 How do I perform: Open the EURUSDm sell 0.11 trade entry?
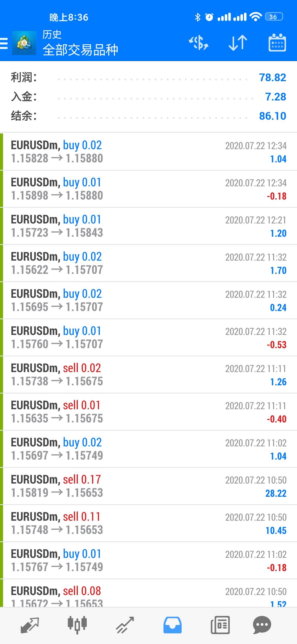(x=148, y=523)
